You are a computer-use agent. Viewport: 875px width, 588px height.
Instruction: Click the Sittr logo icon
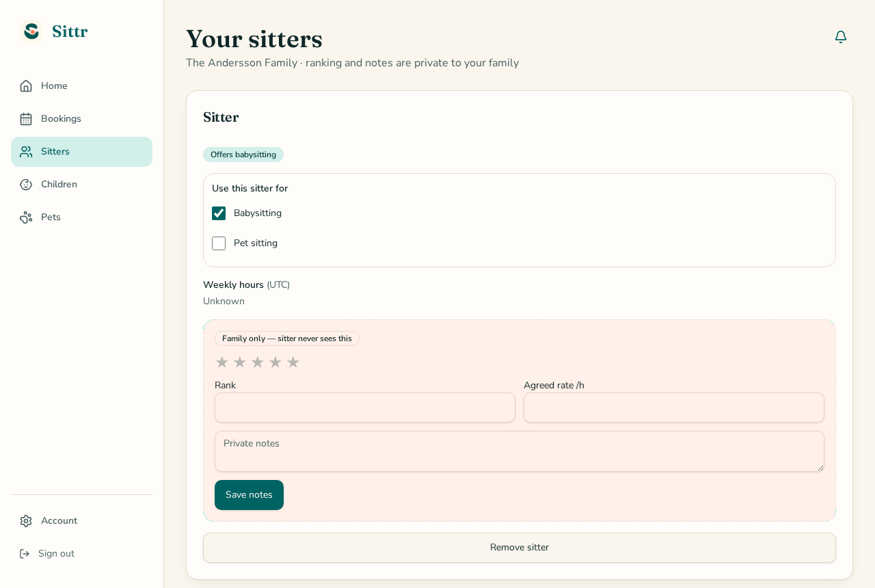pyautogui.click(x=31, y=31)
